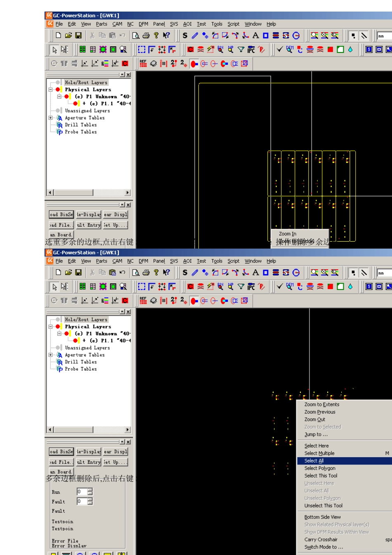The width and height of the screenshot is (392, 555).
Task: Click Open folder icon in upper window
Action: [x=68, y=36]
